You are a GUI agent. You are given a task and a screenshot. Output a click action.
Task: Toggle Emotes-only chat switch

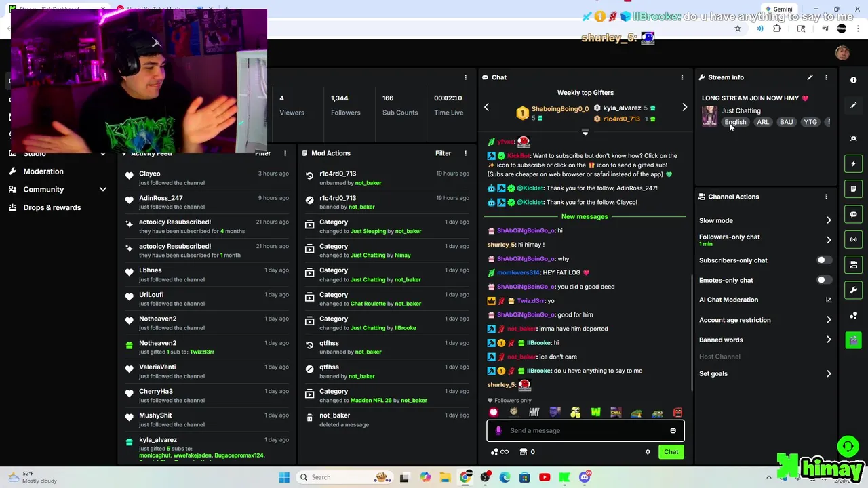coord(823,280)
